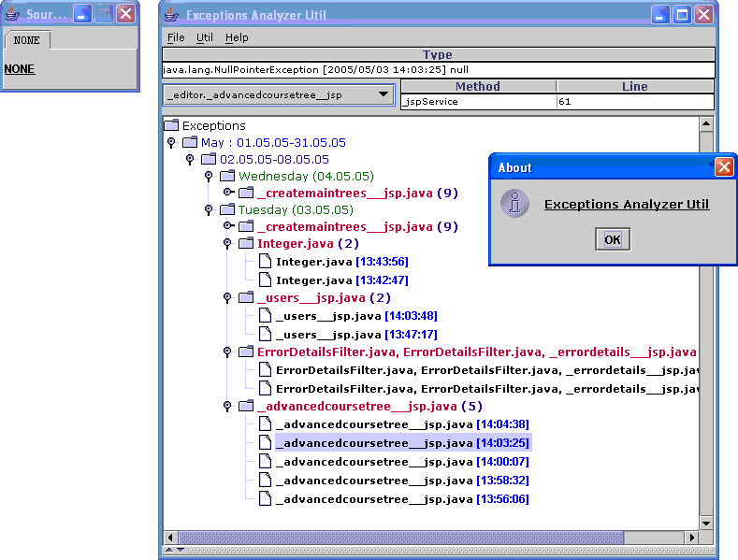Image resolution: width=738 pixels, height=560 pixels.
Task: Click Java icon in Source window title bar
Action: [x=12, y=14]
